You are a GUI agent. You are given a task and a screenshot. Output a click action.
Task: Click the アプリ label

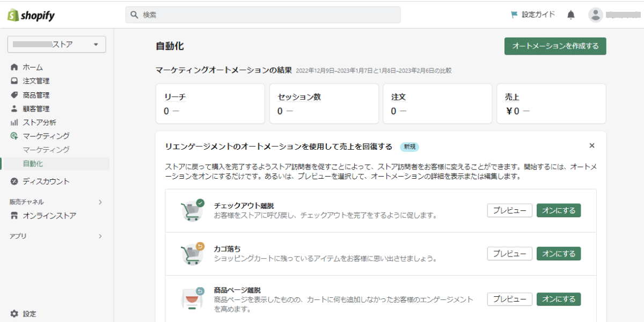[18, 236]
